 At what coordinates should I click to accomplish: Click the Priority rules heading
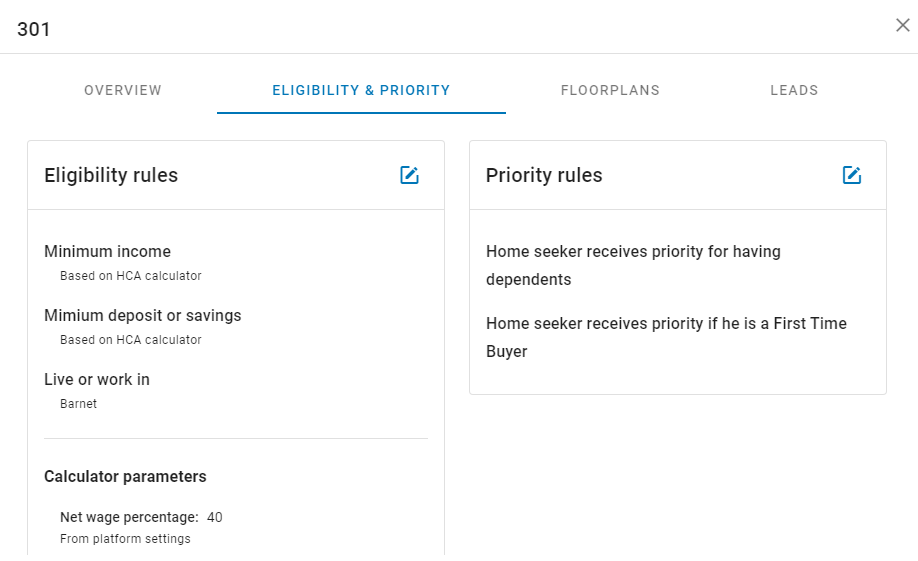point(544,175)
